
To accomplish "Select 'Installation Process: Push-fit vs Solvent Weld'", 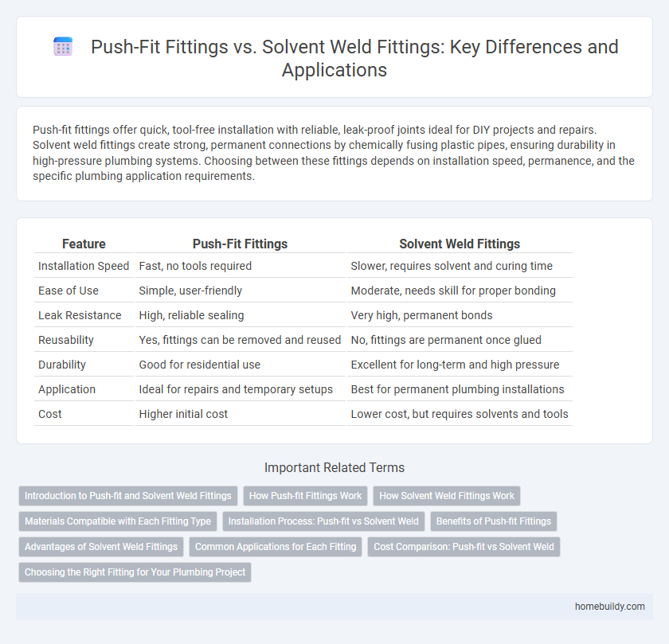I will pyautogui.click(x=323, y=521).
